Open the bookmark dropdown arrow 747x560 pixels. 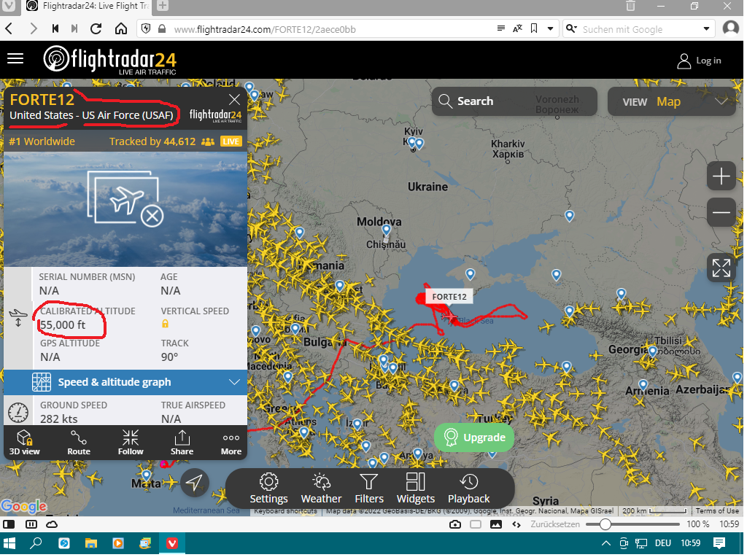550,28
